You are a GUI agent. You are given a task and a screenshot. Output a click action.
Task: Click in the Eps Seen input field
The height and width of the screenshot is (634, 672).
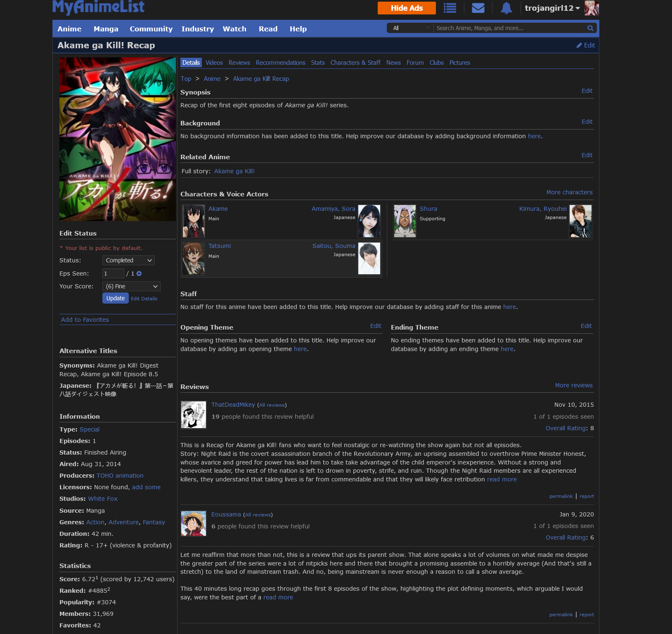pos(113,273)
